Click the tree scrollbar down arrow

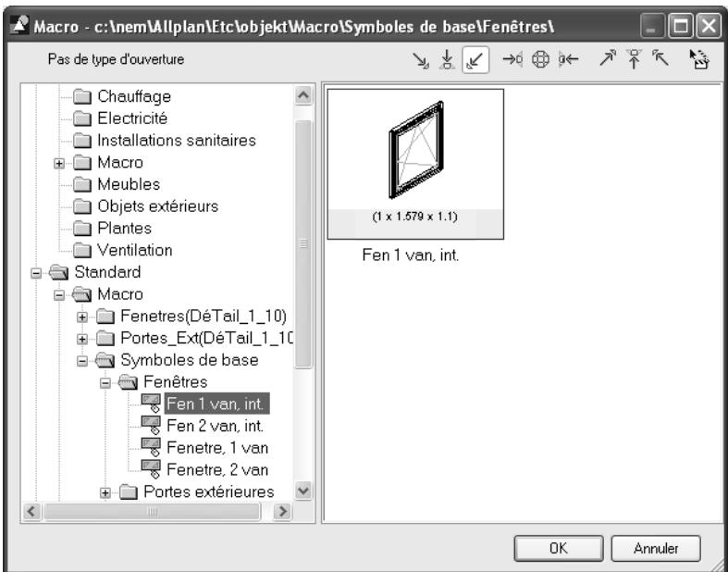click(x=303, y=491)
